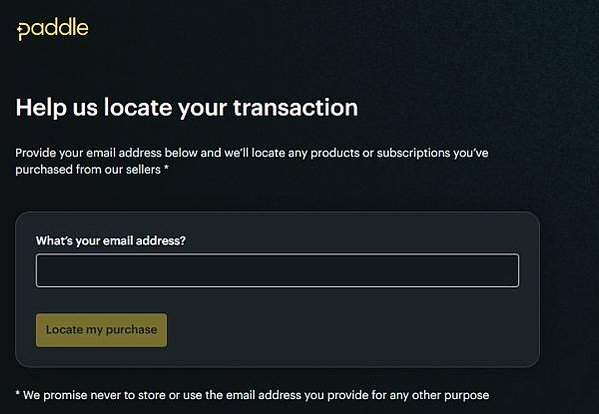Click the asterisk after "from our sellers"
This screenshot has width=599, height=414.
(166, 167)
